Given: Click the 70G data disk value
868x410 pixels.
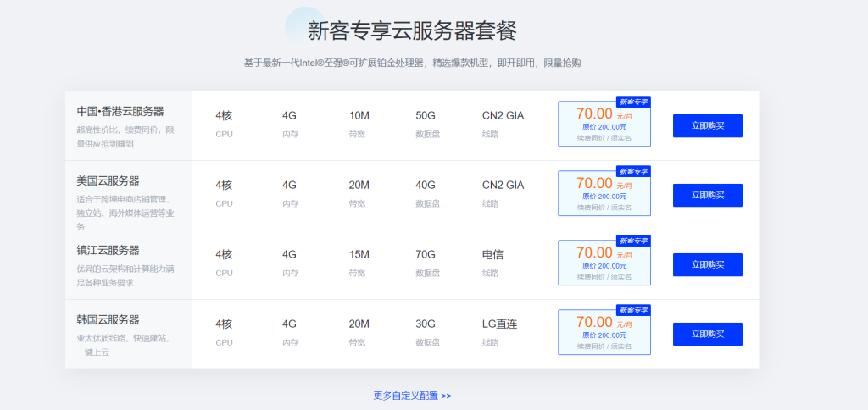Looking at the screenshot, I should point(426,254).
